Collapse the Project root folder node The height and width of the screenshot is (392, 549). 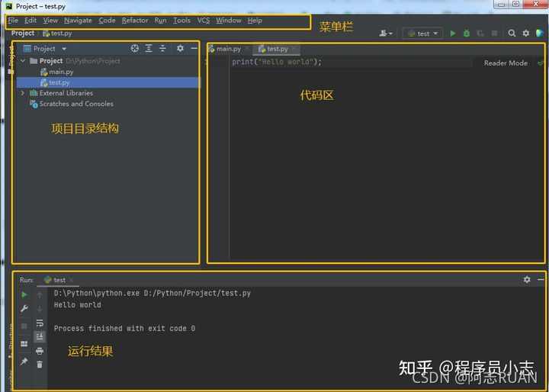23,61
